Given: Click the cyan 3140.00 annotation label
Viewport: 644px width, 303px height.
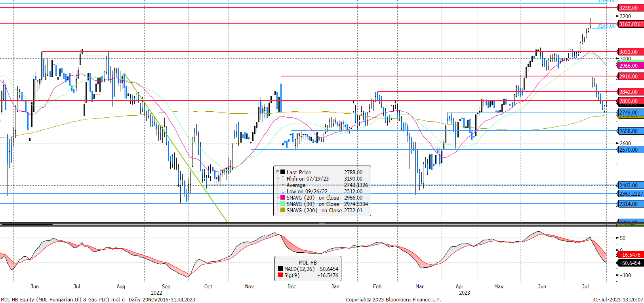Looking at the screenshot, I should tap(606, 26).
